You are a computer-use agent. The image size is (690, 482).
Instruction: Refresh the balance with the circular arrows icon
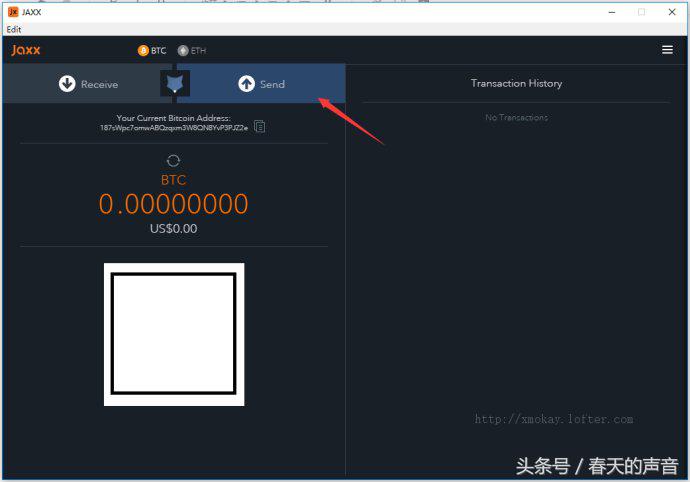point(173,161)
